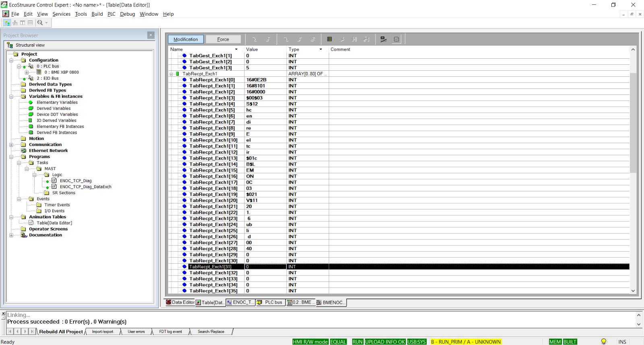Click the Structural view tree icon
This screenshot has width=644, height=345.
[10, 45]
